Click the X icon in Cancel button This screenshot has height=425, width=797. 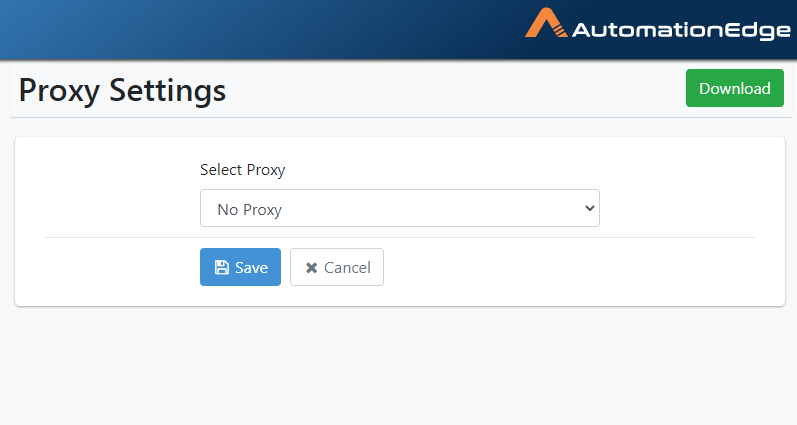point(312,268)
